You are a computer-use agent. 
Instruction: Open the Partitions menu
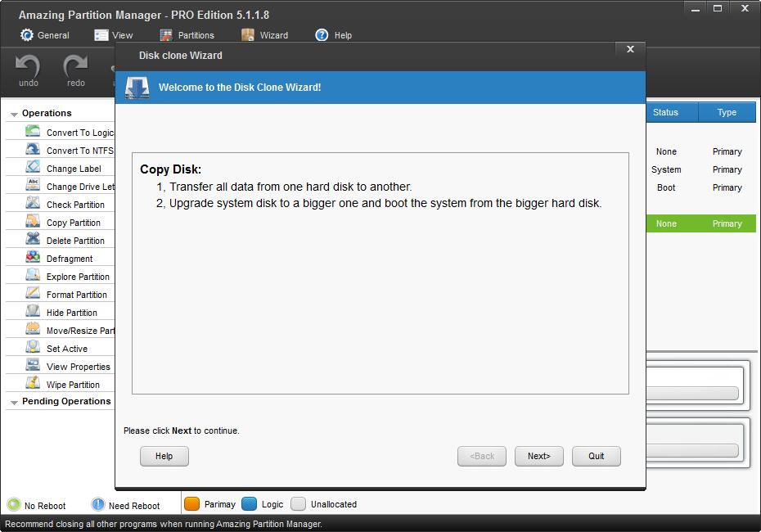pos(187,35)
